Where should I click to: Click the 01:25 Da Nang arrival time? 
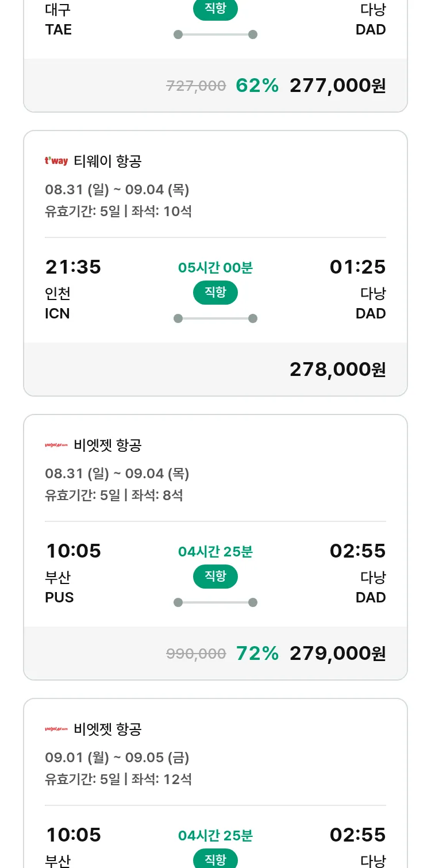tap(357, 267)
